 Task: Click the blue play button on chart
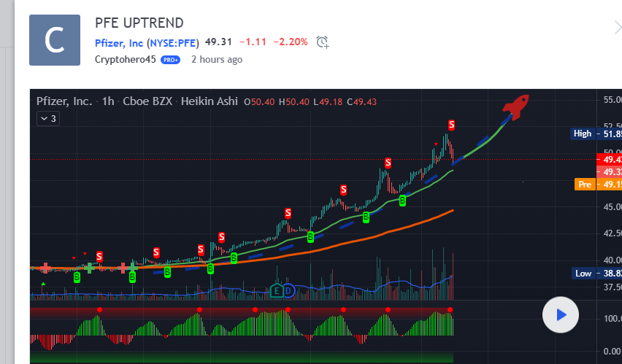point(561,315)
